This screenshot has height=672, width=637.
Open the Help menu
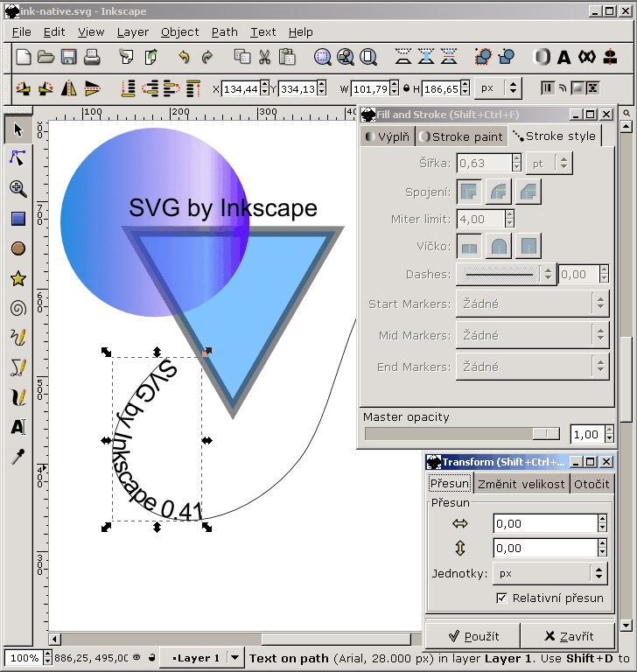click(300, 32)
